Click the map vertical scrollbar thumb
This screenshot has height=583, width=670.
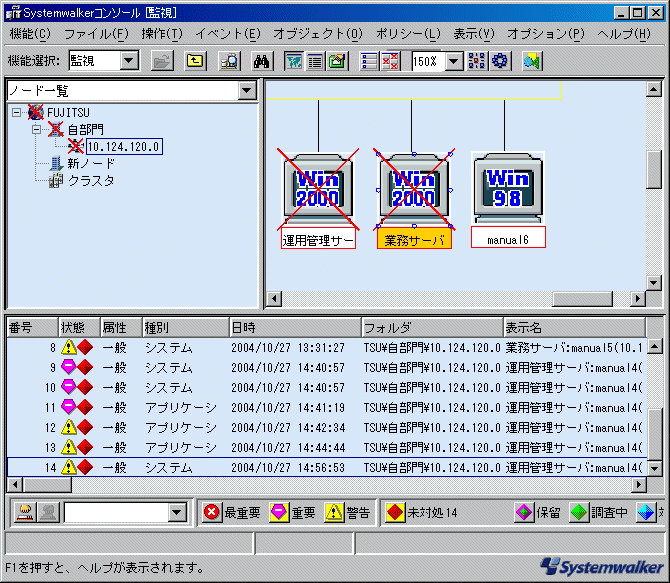654,170
